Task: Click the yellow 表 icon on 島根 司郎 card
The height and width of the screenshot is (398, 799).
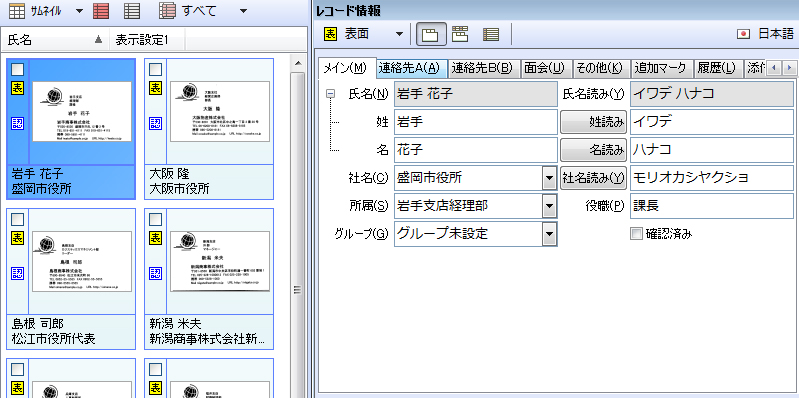Action: click(x=17, y=238)
